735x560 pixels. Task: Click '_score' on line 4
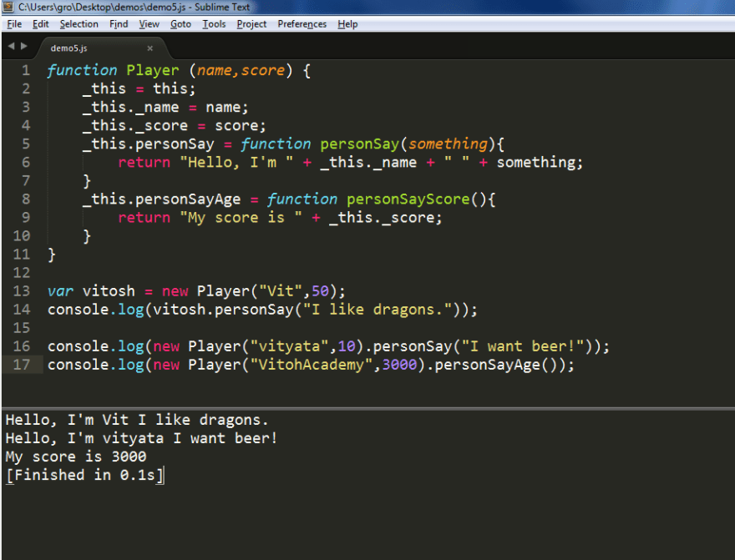tap(162, 126)
